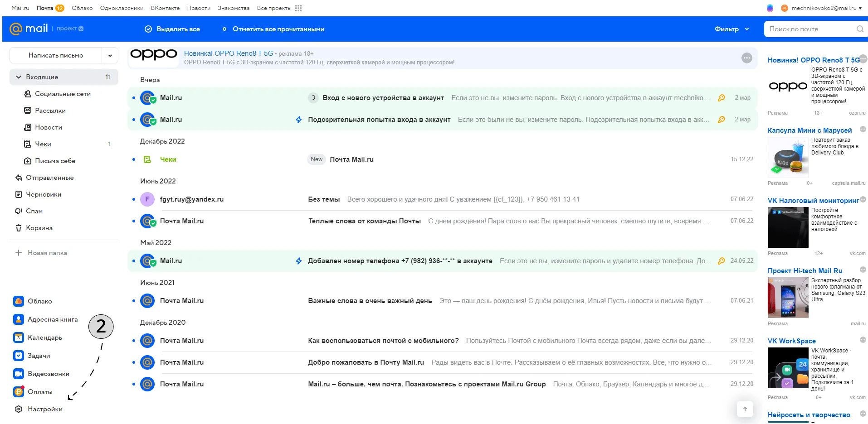Toggle the unread dot on the "Добавлен номер телефона" email
Viewport: 868px width, 424px height.
(x=134, y=261)
